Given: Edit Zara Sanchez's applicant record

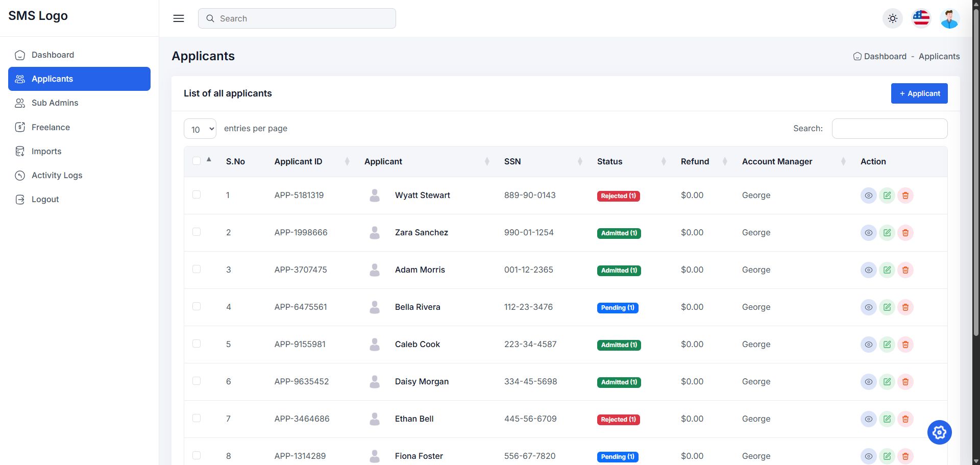Looking at the screenshot, I should coord(887,233).
